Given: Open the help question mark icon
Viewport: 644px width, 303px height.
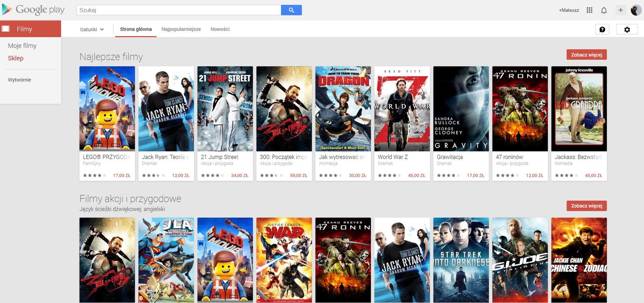Looking at the screenshot, I should [602, 30].
